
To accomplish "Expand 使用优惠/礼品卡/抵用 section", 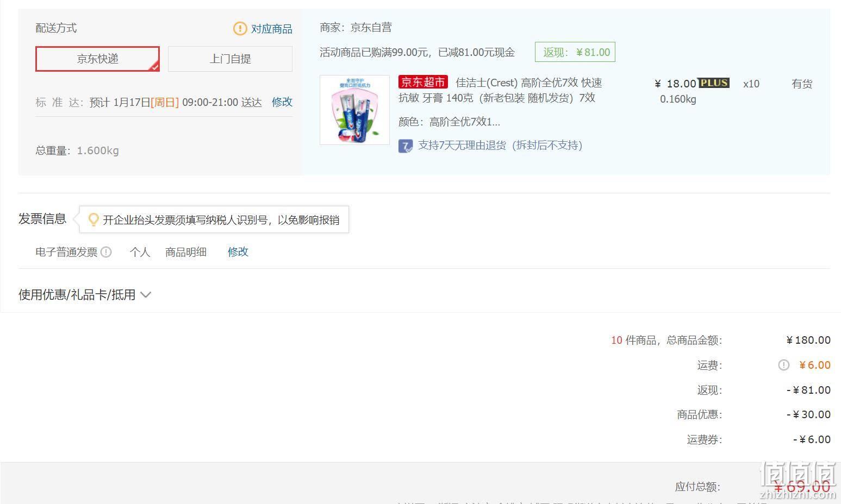I will pyautogui.click(x=85, y=294).
